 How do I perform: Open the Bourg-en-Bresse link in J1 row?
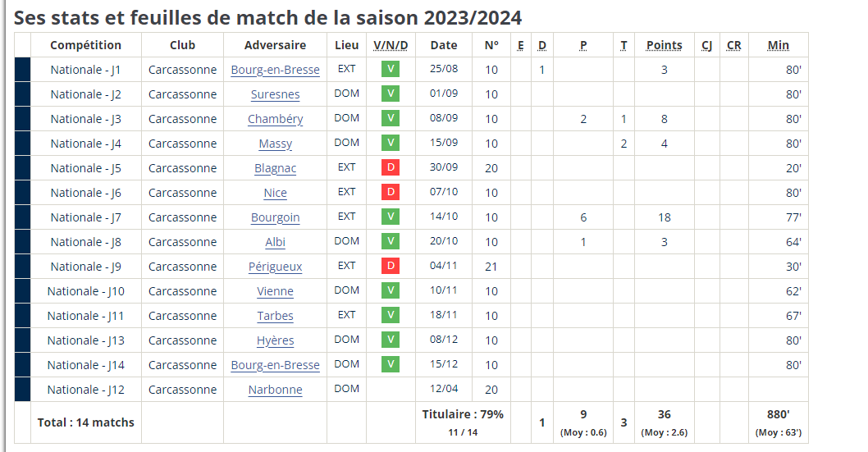coord(275,70)
